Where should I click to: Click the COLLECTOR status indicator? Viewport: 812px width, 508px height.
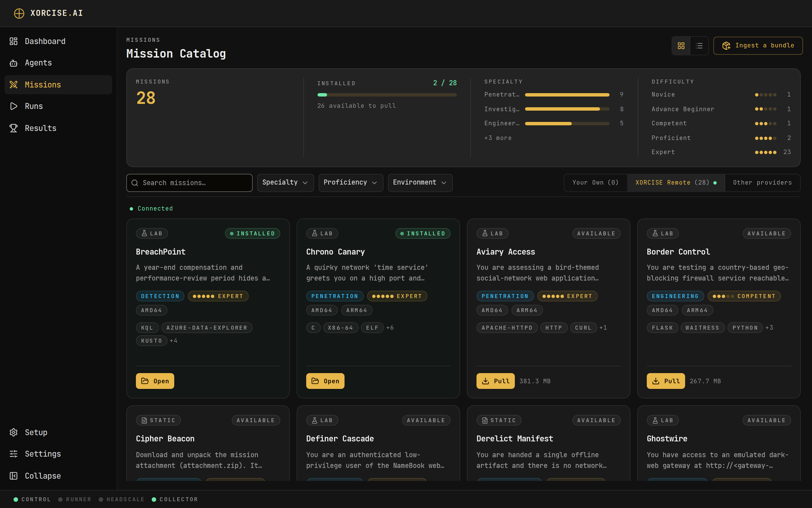[175, 499]
